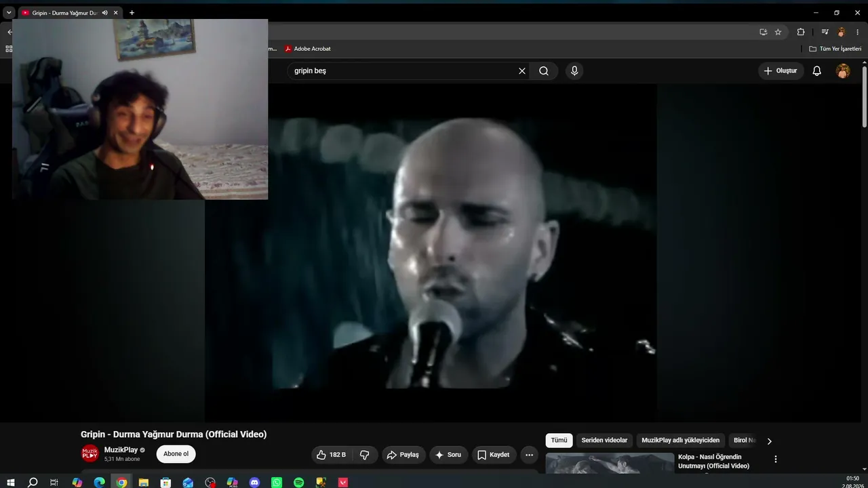Open Discord from the taskbar
Screen dimensions: 868x488
pos(254,483)
